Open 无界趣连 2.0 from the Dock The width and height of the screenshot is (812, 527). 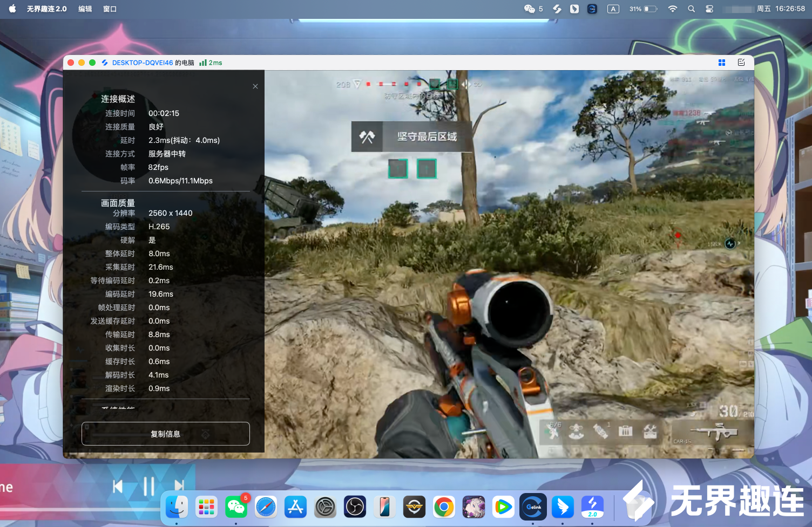pyautogui.click(x=593, y=507)
